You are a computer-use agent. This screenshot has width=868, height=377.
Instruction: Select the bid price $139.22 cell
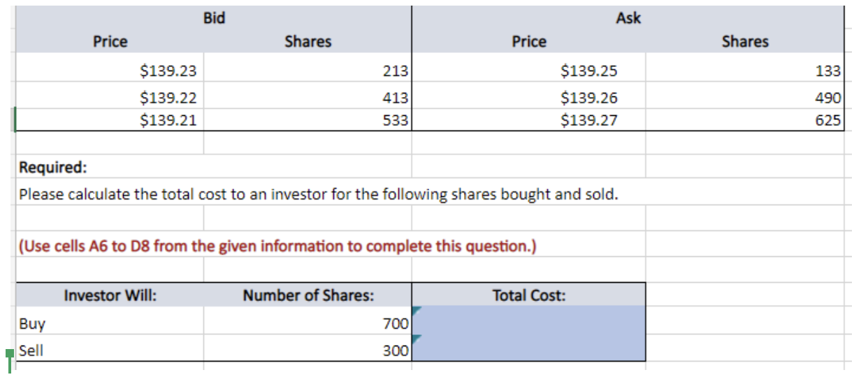[x=110, y=96]
